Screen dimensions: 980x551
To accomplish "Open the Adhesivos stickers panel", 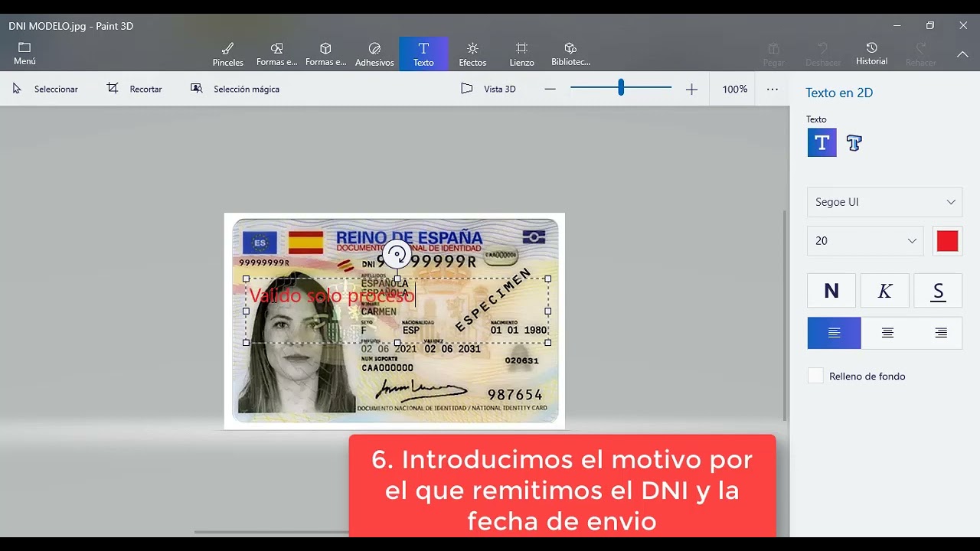I will tap(374, 54).
